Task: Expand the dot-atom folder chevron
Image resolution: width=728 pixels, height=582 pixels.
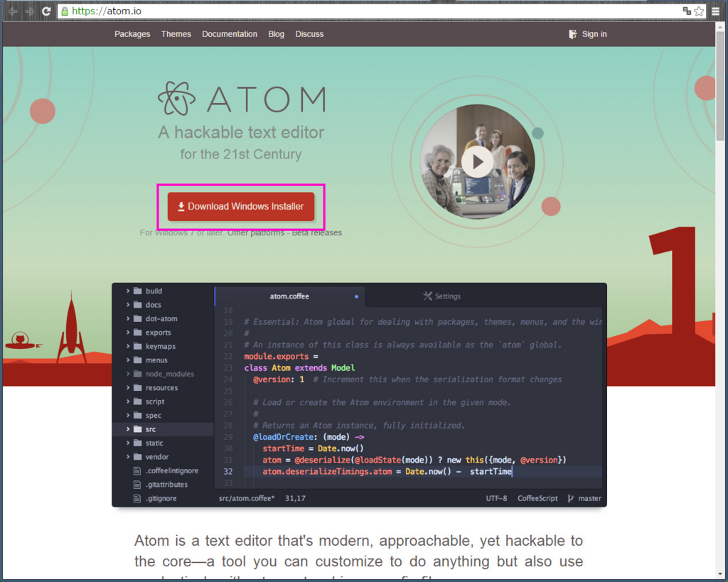Action: coord(128,318)
